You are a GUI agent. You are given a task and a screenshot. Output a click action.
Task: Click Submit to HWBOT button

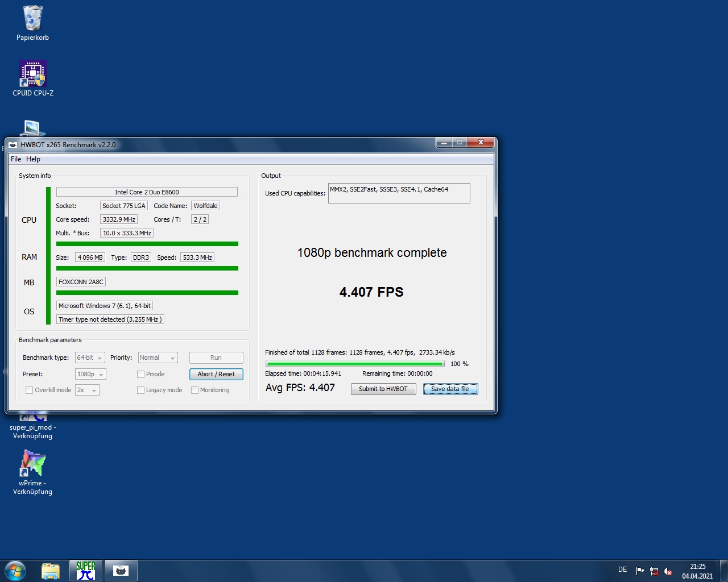point(383,389)
